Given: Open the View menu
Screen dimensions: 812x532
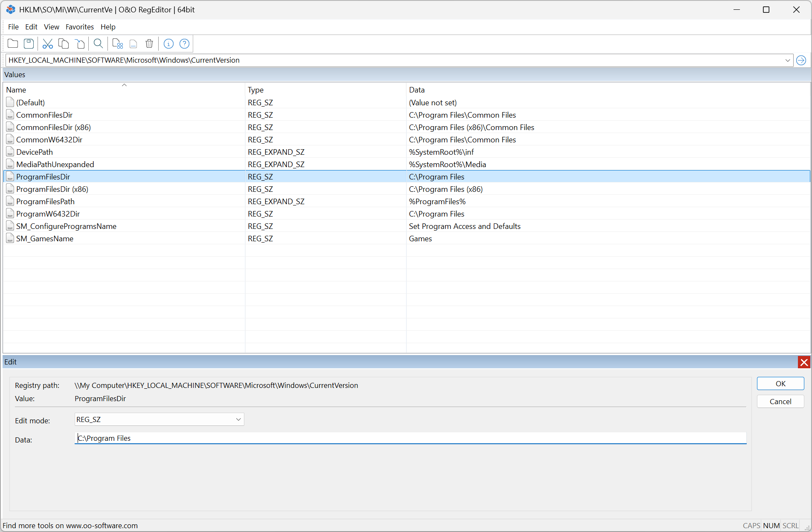Looking at the screenshot, I should click(52, 27).
